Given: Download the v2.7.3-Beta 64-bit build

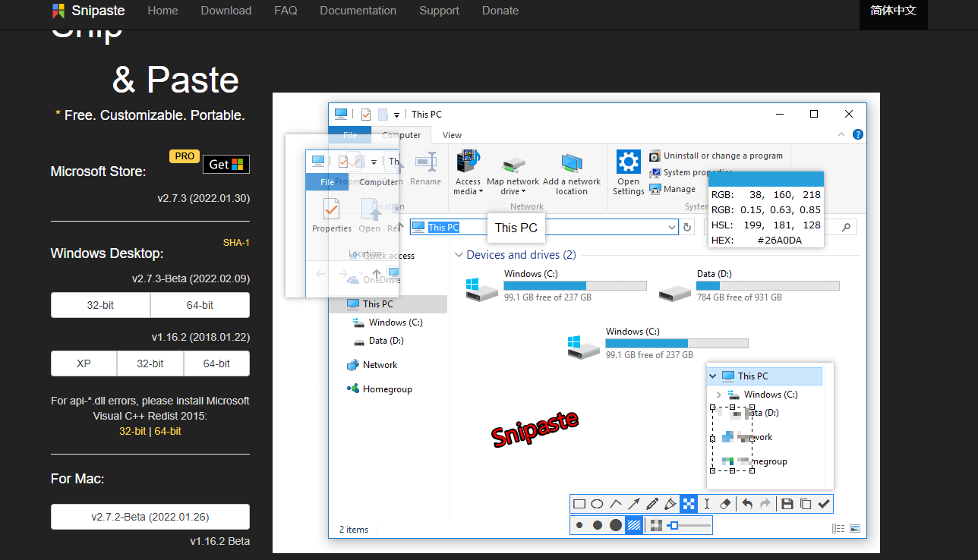Looking at the screenshot, I should click(200, 305).
